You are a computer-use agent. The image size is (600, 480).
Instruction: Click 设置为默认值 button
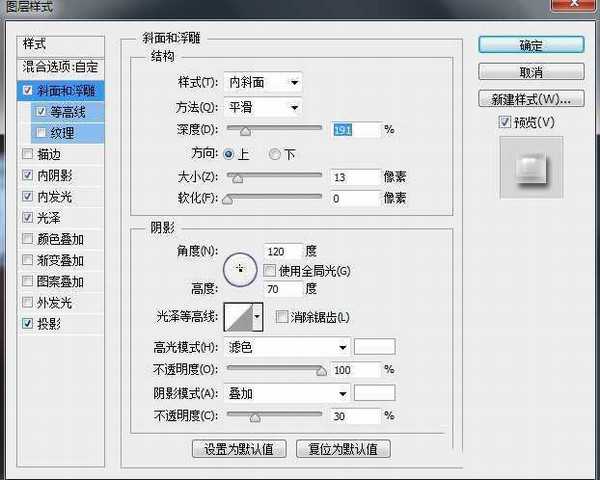[x=238, y=449]
